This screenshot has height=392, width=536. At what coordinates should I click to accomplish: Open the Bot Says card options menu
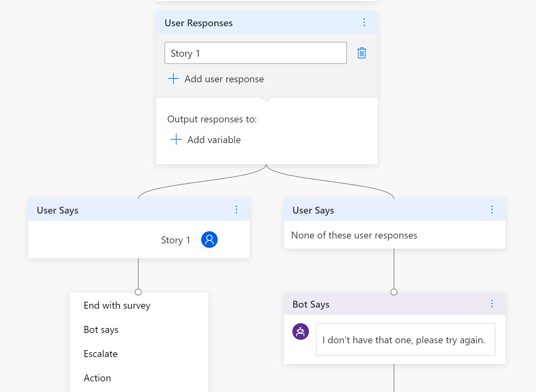(492, 304)
